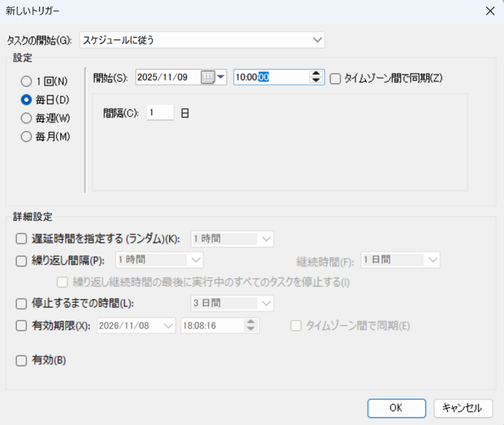Viewport: 504px width, 425px height.
Task: Click the start time down spinner arrow
Action: pos(316,80)
